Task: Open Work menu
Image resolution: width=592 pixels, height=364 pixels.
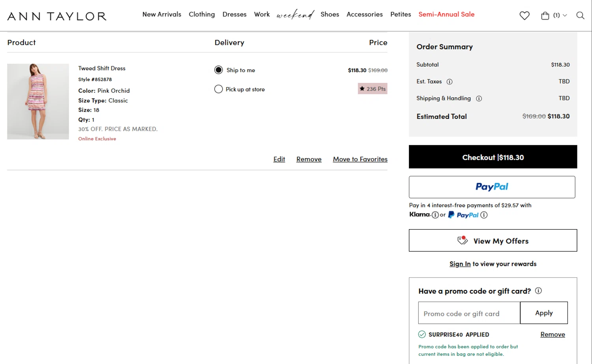Action: (262, 14)
